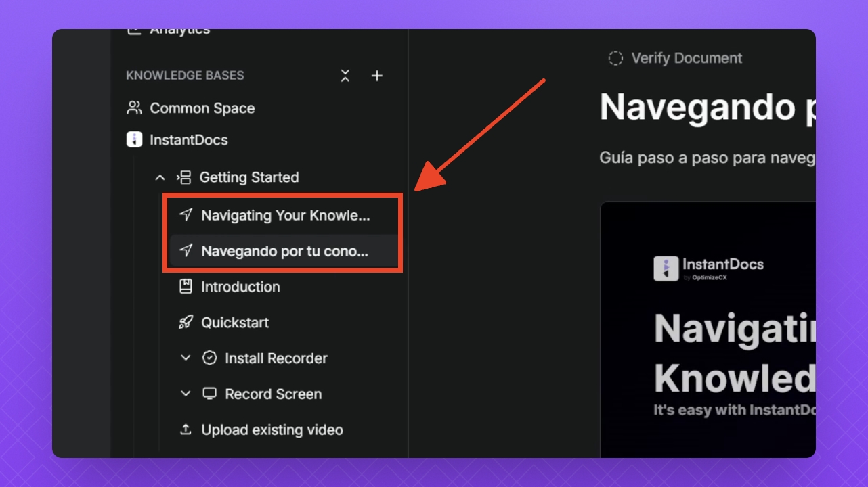Open the Navigating Your Knowledge document

(285, 216)
